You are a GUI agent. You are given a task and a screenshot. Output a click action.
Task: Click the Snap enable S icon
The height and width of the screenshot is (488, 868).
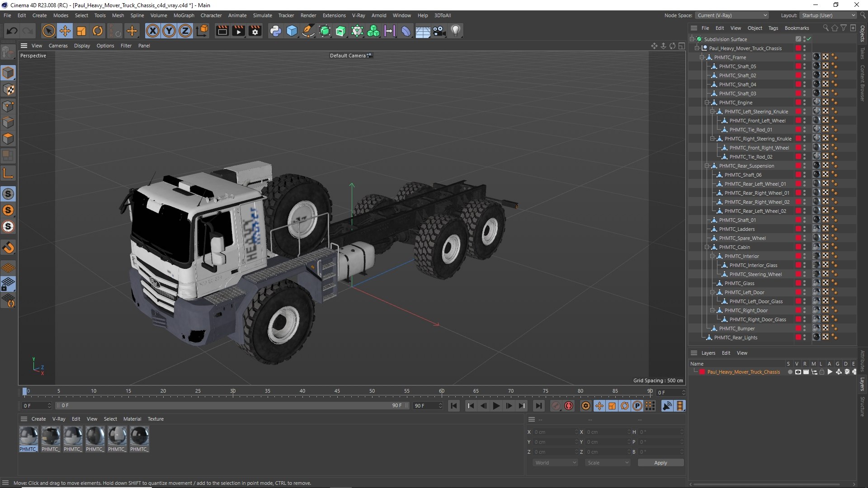tap(9, 194)
